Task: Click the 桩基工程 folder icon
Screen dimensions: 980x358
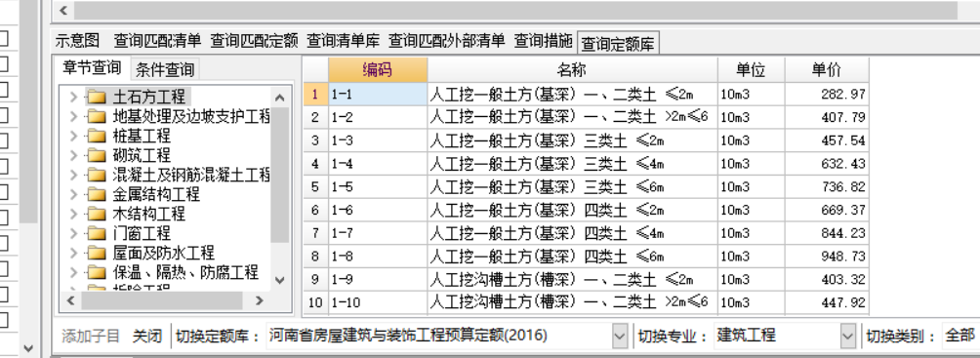Action: coord(97,136)
